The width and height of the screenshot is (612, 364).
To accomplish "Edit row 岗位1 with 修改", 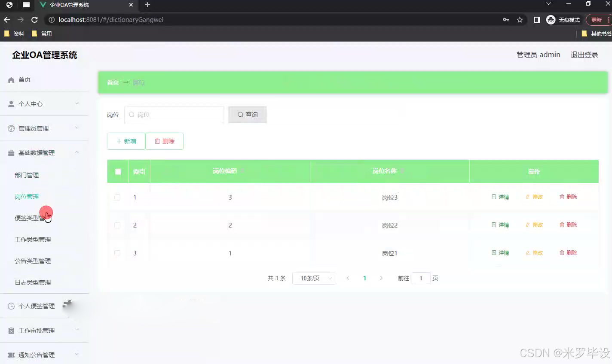I will (534, 253).
